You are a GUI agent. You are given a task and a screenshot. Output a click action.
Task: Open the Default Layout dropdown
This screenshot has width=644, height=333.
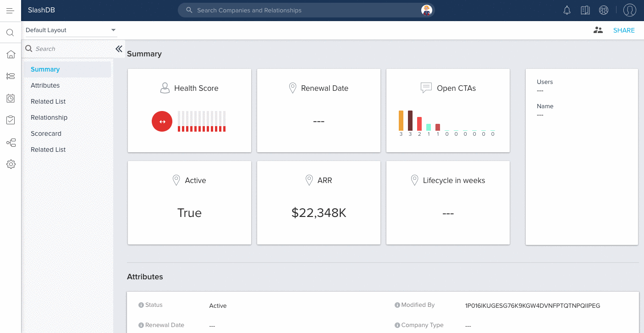pos(71,30)
